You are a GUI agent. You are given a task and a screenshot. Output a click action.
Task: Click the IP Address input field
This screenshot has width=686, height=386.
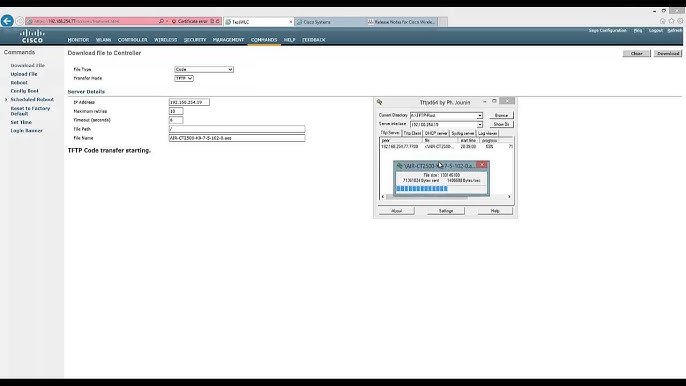(x=189, y=102)
